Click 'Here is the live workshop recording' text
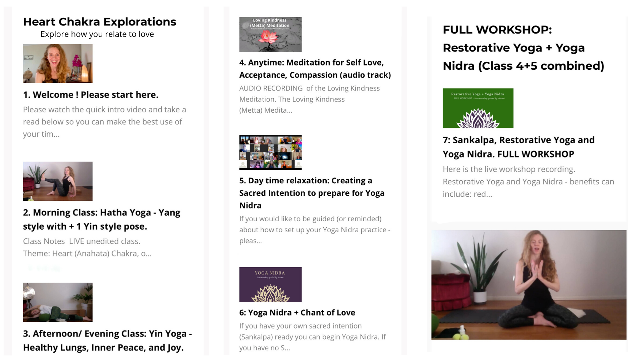 509,169
